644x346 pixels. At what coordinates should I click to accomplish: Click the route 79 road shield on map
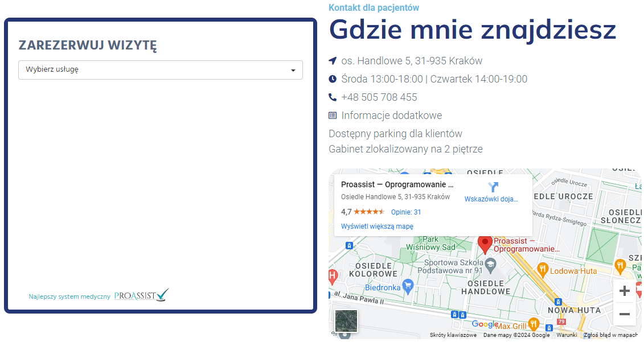tap(561, 322)
